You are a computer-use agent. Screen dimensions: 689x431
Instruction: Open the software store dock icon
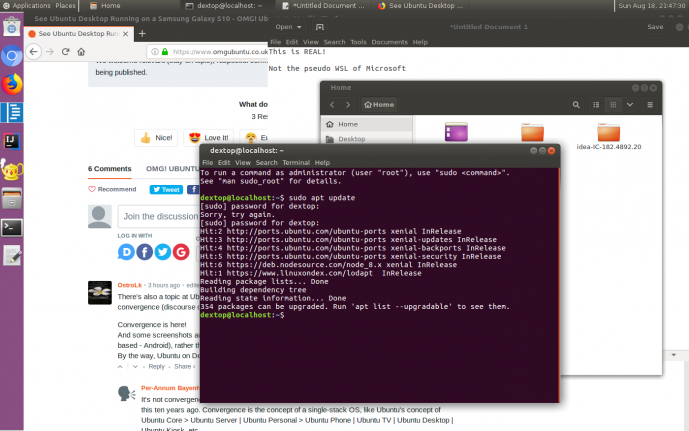coord(11,27)
